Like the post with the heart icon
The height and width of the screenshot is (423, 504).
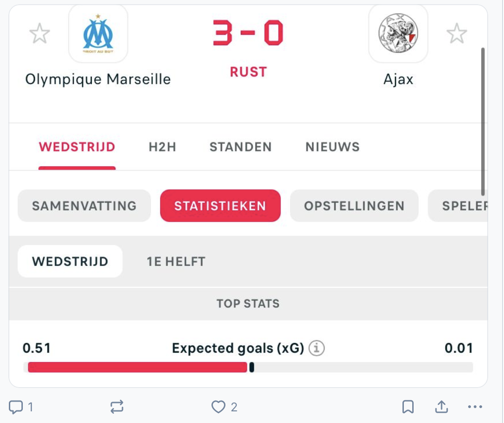(x=218, y=407)
